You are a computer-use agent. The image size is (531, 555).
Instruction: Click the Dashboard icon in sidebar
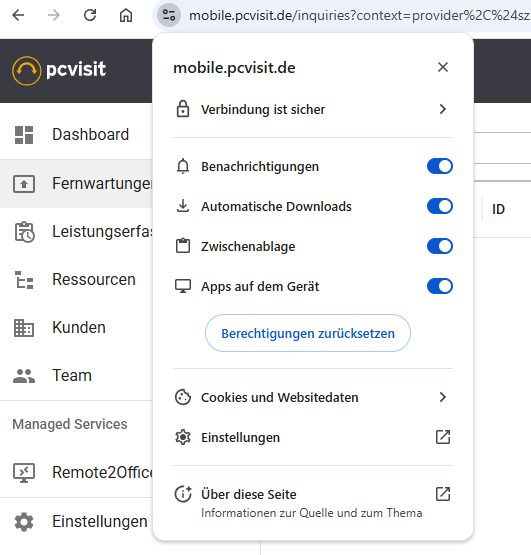(24, 135)
